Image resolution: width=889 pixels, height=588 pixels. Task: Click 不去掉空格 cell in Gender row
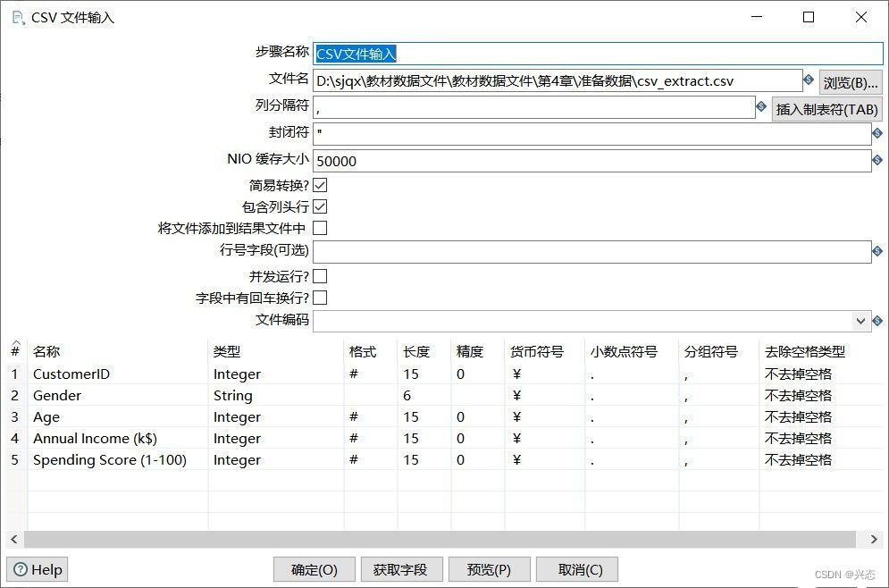tap(821, 395)
